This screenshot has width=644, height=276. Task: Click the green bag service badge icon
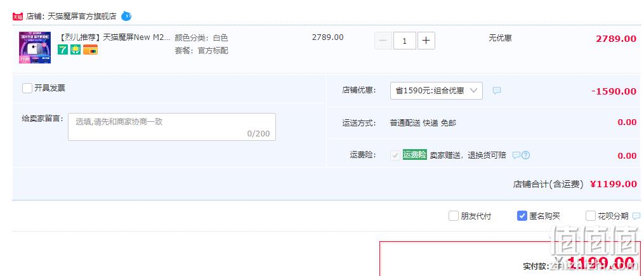[x=76, y=49]
